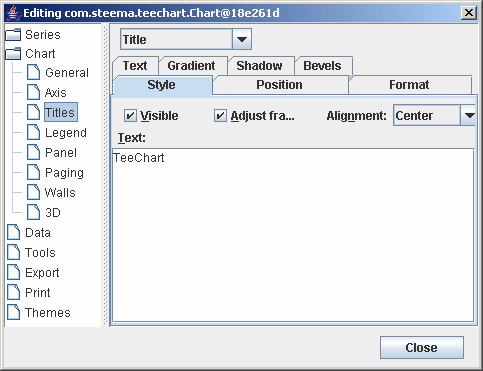
Task: Click the Close button
Action: tap(422, 348)
